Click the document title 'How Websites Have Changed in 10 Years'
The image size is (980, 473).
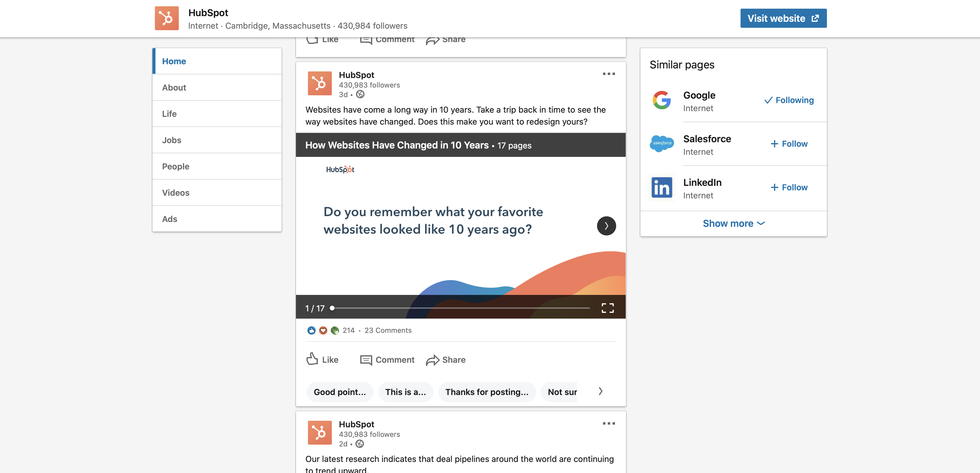(x=397, y=145)
